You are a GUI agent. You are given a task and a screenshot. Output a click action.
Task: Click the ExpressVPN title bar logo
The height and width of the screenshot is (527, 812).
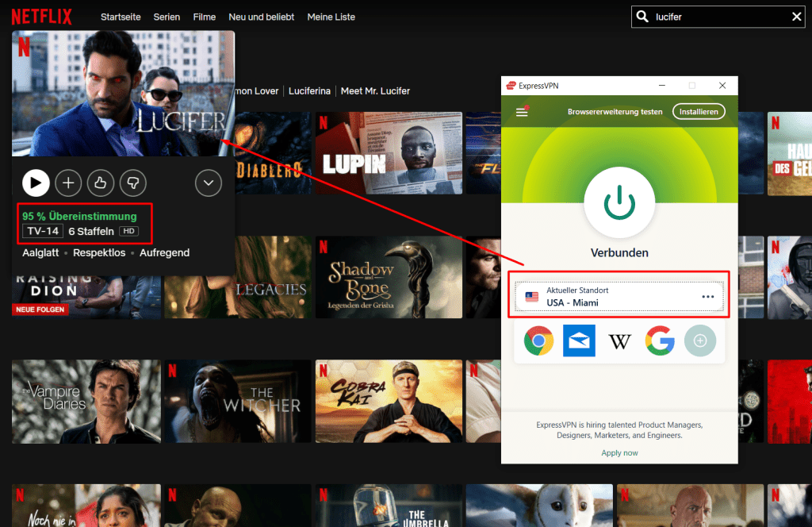click(x=511, y=86)
